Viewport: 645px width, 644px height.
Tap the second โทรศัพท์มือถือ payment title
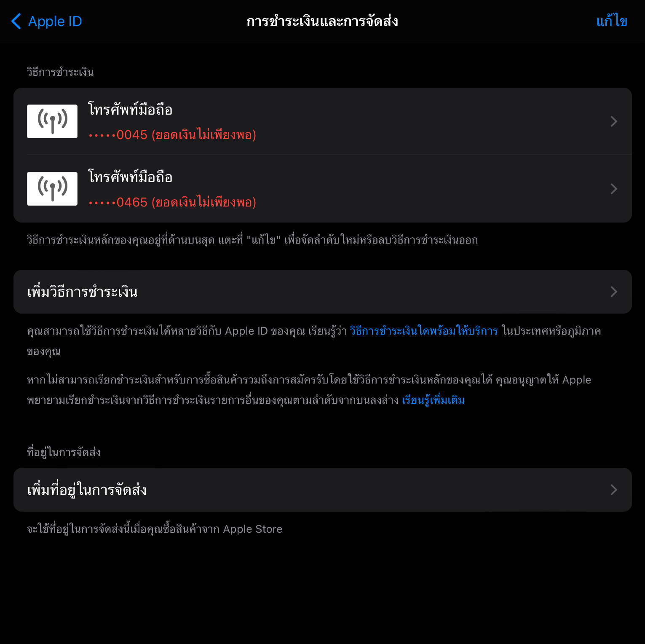click(130, 177)
